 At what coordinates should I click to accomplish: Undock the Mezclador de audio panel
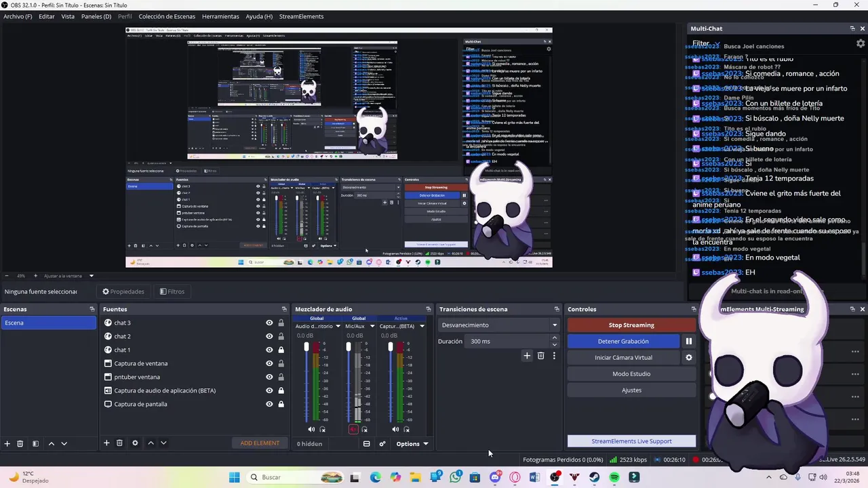coord(428,309)
